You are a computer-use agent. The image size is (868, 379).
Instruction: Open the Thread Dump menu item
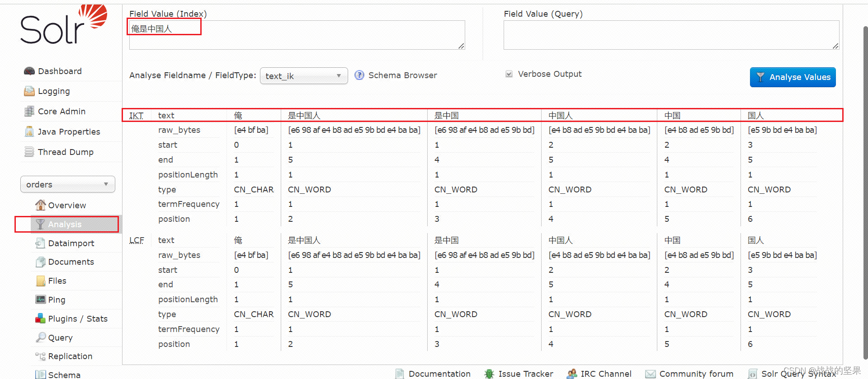(66, 152)
